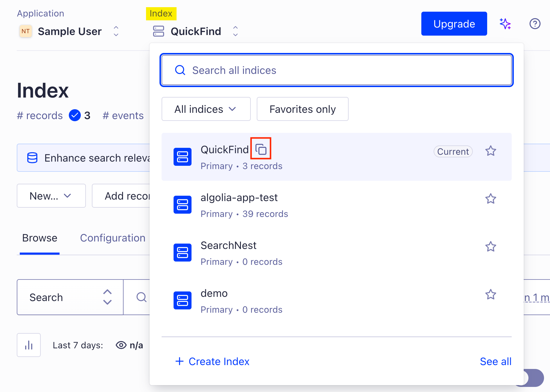This screenshot has height=392, width=550.
Task: Expand the All indices filter dropdown
Action: [x=206, y=109]
